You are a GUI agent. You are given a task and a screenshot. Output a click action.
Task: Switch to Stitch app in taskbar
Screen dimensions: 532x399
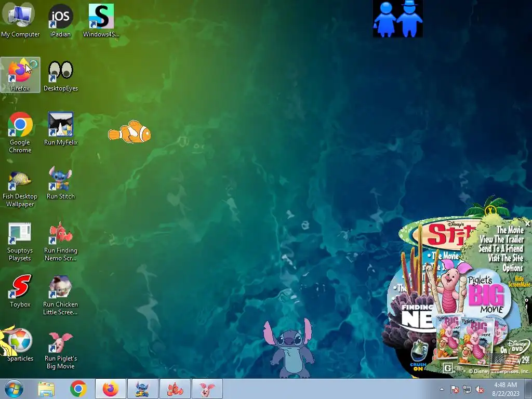tap(142, 389)
